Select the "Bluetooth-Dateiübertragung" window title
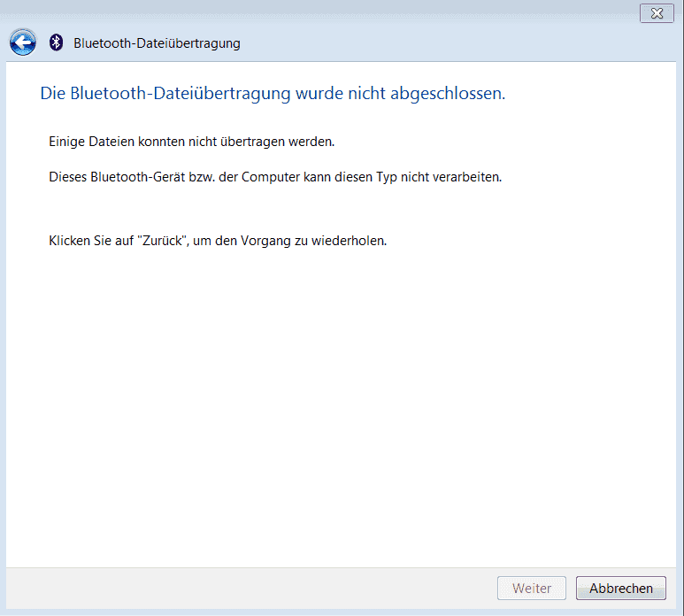This screenshot has height=616, width=684. [157, 43]
